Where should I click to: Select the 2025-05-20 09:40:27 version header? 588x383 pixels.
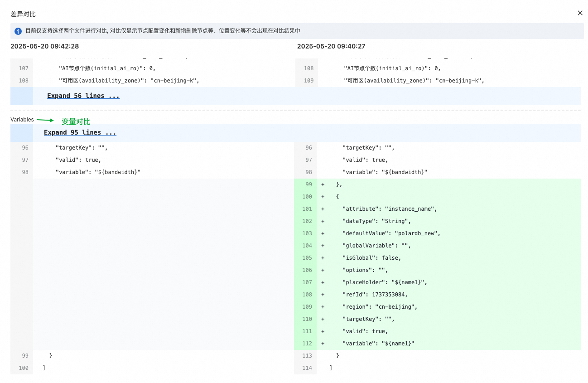point(331,46)
